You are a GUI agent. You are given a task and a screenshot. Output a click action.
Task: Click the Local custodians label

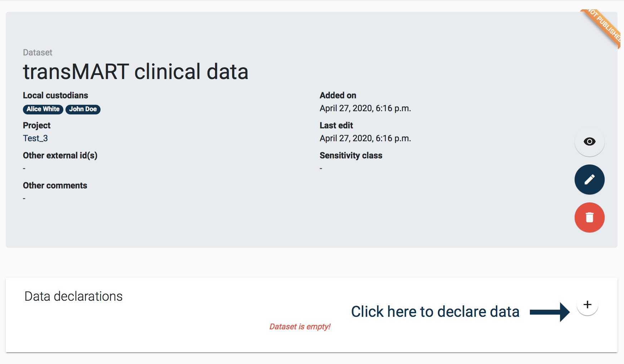tap(55, 95)
